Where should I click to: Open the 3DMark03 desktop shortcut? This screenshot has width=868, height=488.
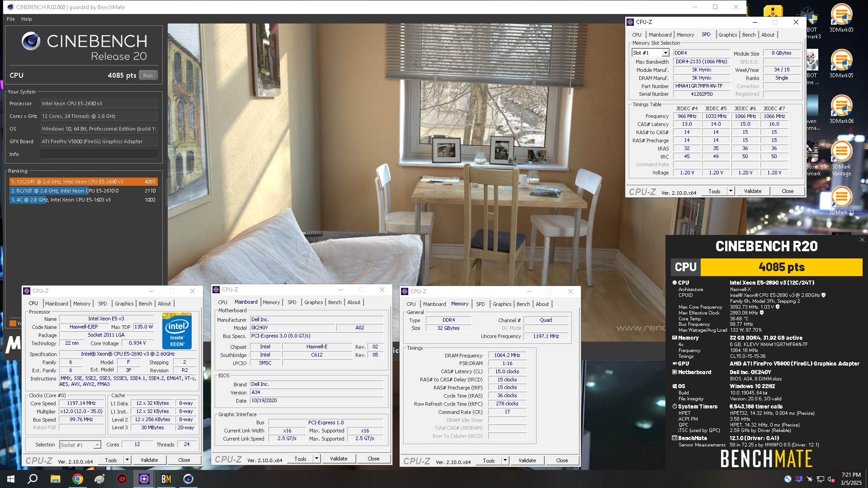pyautogui.click(x=841, y=18)
